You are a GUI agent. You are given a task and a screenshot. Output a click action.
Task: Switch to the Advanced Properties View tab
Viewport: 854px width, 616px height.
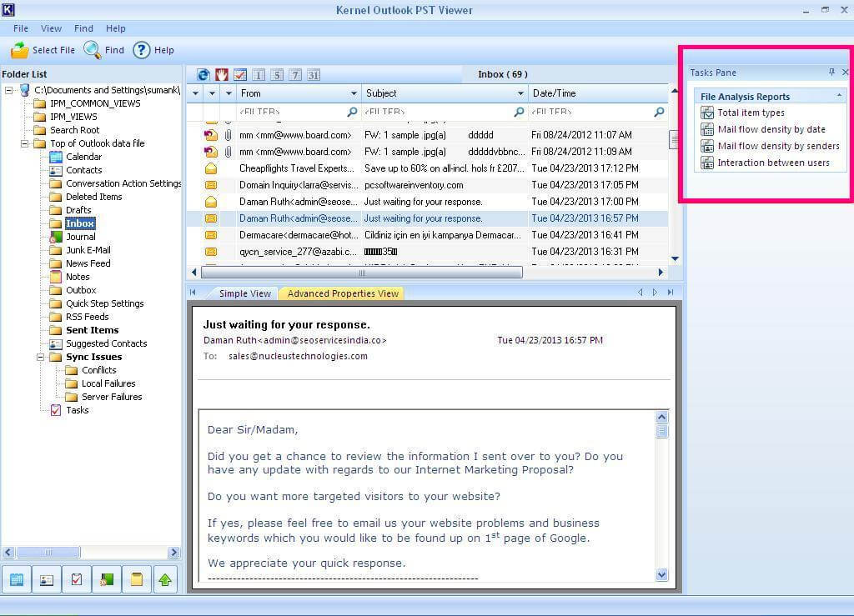(343, 293)
